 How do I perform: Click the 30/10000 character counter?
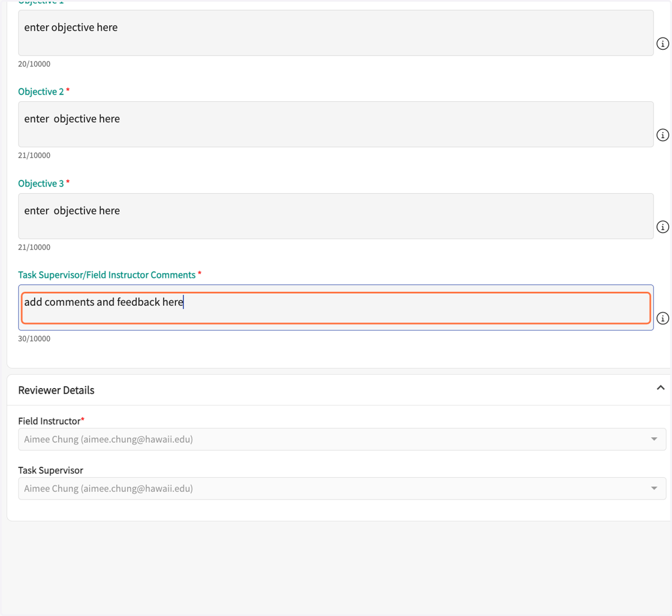click(34, 339)
